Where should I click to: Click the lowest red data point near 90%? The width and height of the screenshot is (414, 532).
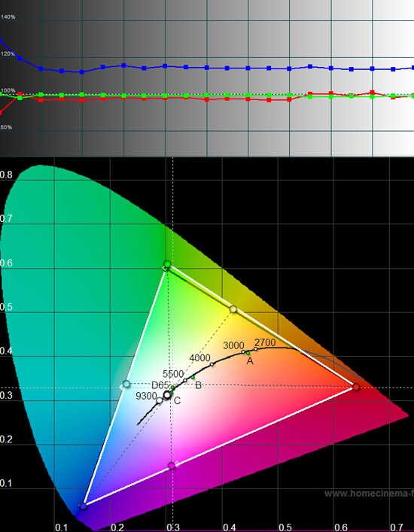1,112
